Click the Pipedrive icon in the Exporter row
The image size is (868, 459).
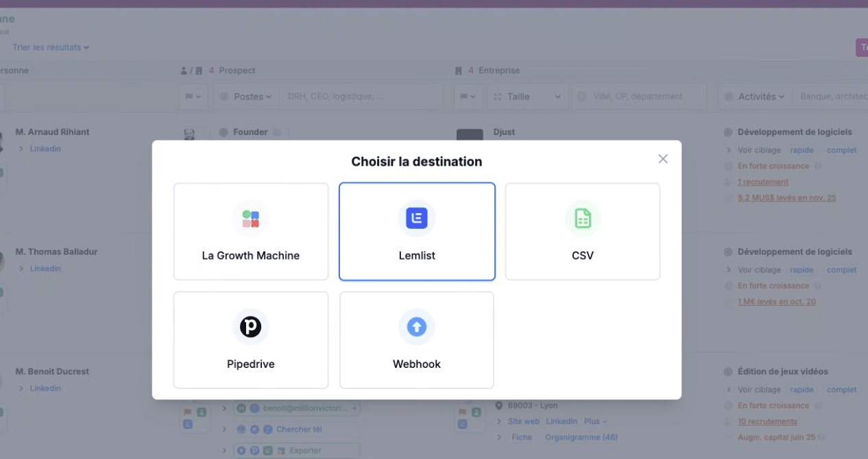254,451
